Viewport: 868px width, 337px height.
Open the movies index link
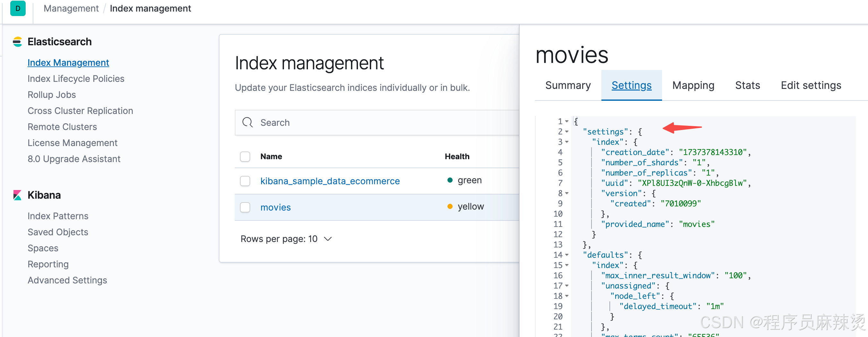coord(275,207)
